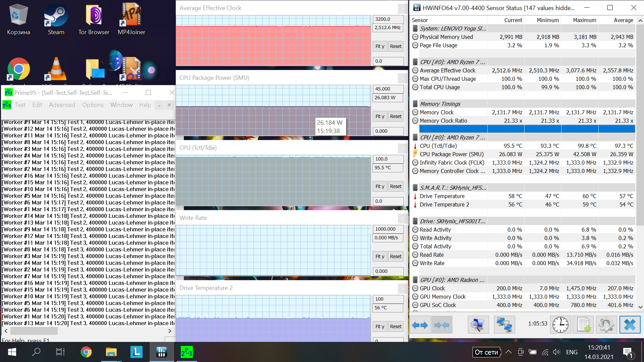
Task: Select Infinity Fabric Clock (FCLK) row
Action: coord(523,163)
